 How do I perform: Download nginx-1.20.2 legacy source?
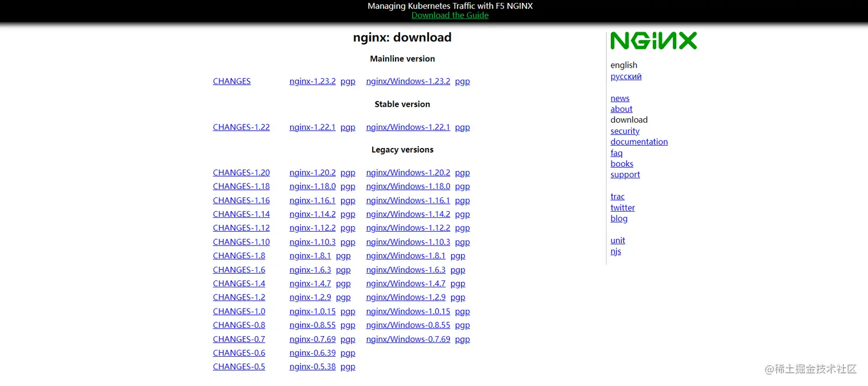tap(312, 173)
